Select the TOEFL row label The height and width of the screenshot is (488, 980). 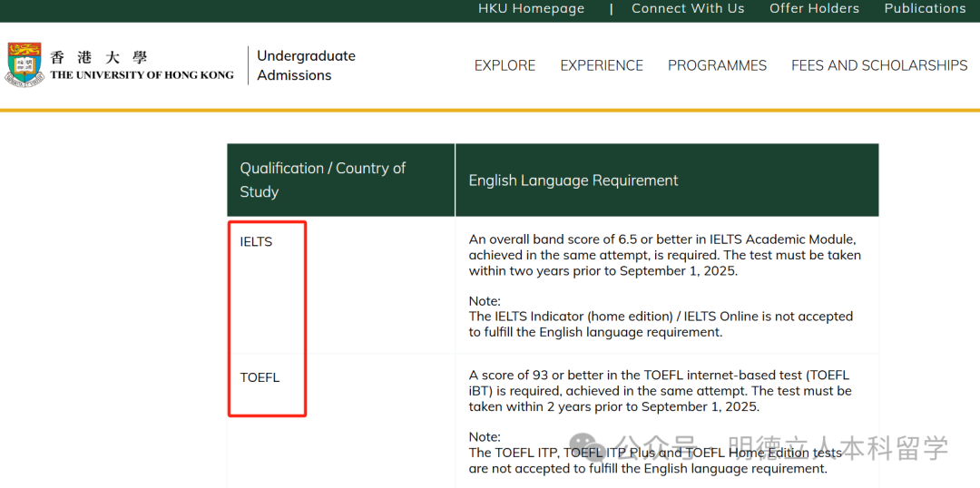[x=260, y=378]
